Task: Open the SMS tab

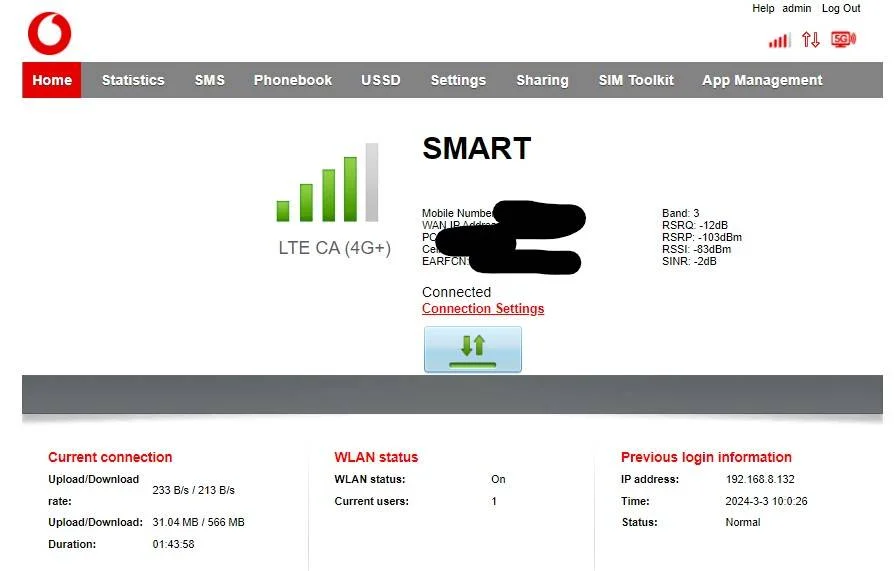Action: [x=210, y=80]
